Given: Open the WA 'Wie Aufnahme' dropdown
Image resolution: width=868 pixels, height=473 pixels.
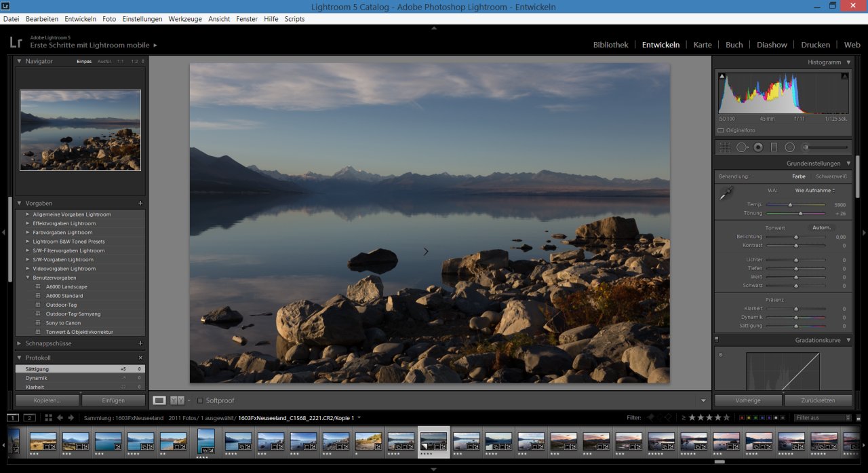Looking at the screenshot, I should point(815,191).
